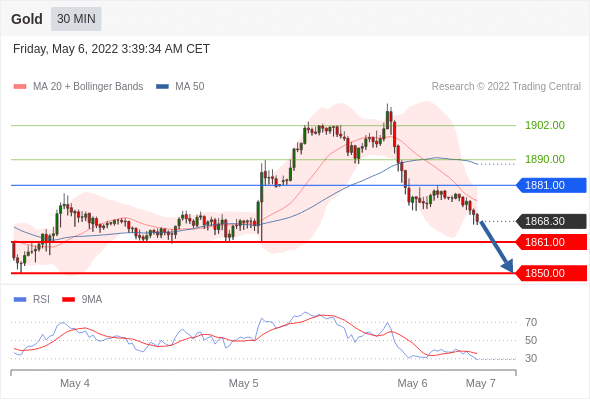The width and height of the screenshot is (590, 400).
Task: Toggle the MA 20 + Bollinger Bands legend
Action: coord(78,87)
